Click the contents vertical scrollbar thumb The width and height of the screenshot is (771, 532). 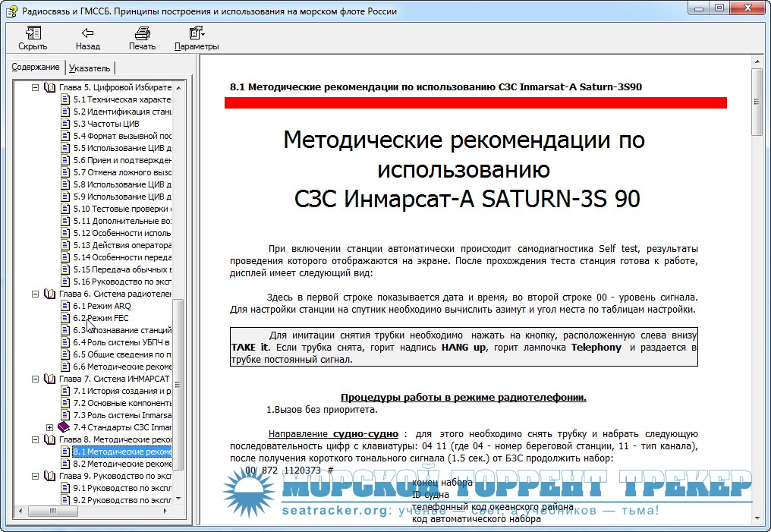[x=178, y=384]
